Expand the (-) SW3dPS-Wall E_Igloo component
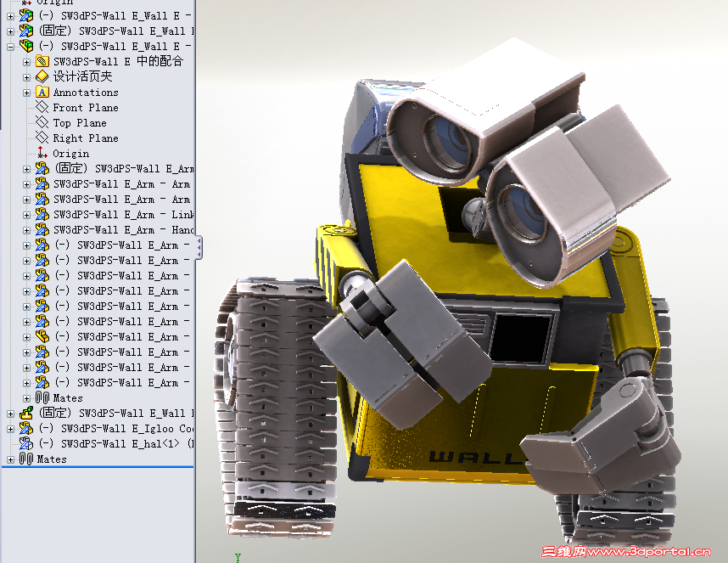Screen dimensions: 728x563 pyautogui.click(x=11, y=429)
